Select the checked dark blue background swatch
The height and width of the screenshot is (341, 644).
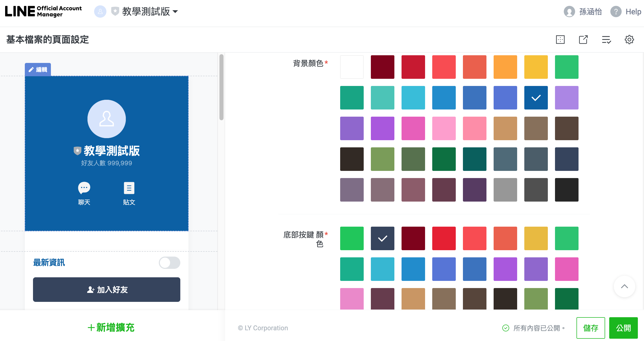tap(536, 98)
